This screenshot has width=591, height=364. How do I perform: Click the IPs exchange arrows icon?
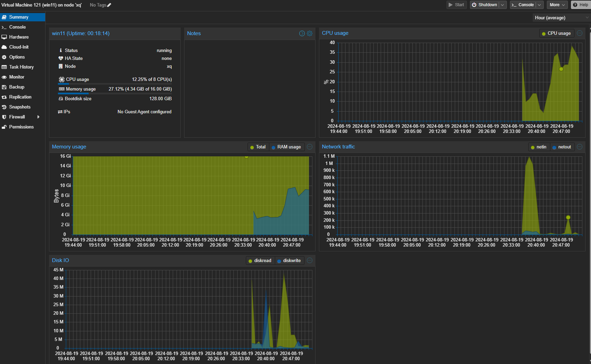(x=60, y=112)
